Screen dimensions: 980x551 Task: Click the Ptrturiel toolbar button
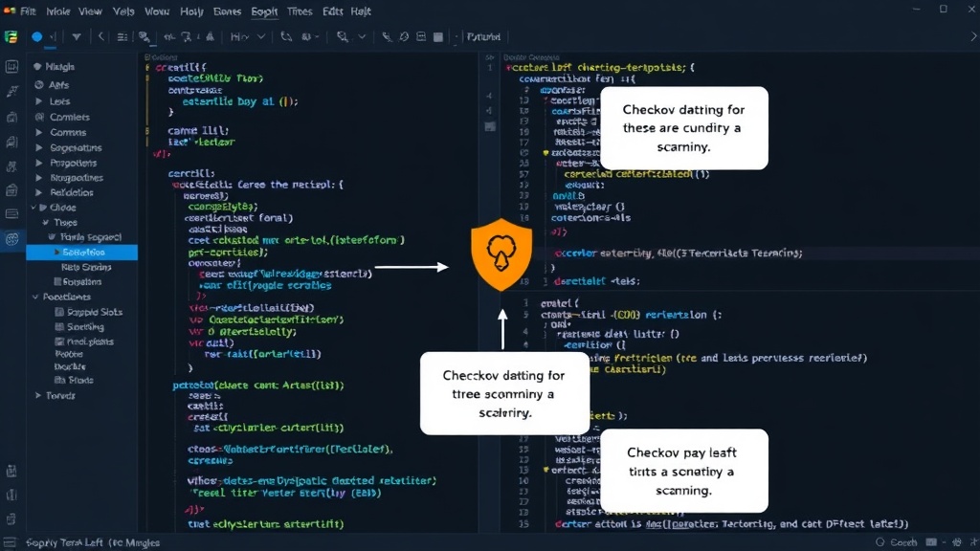click(483, 37)
